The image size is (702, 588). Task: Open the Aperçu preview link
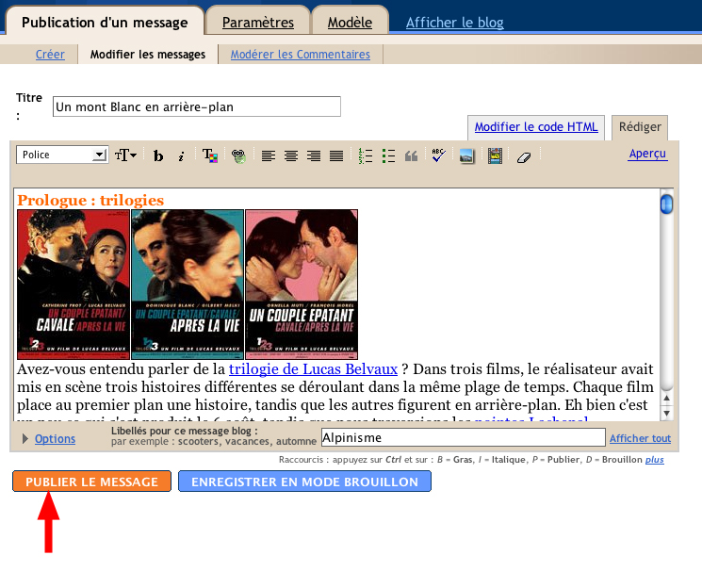(x=647, y=154)
